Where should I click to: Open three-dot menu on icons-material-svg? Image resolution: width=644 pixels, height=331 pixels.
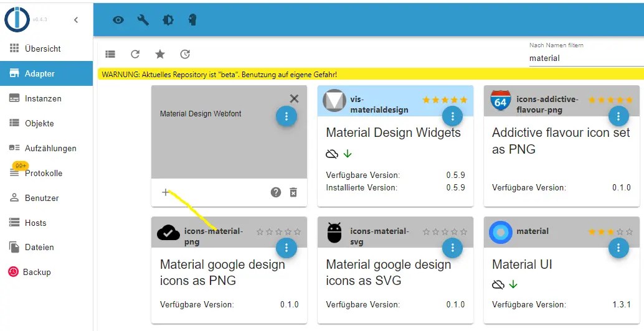(x=453, y=248)
